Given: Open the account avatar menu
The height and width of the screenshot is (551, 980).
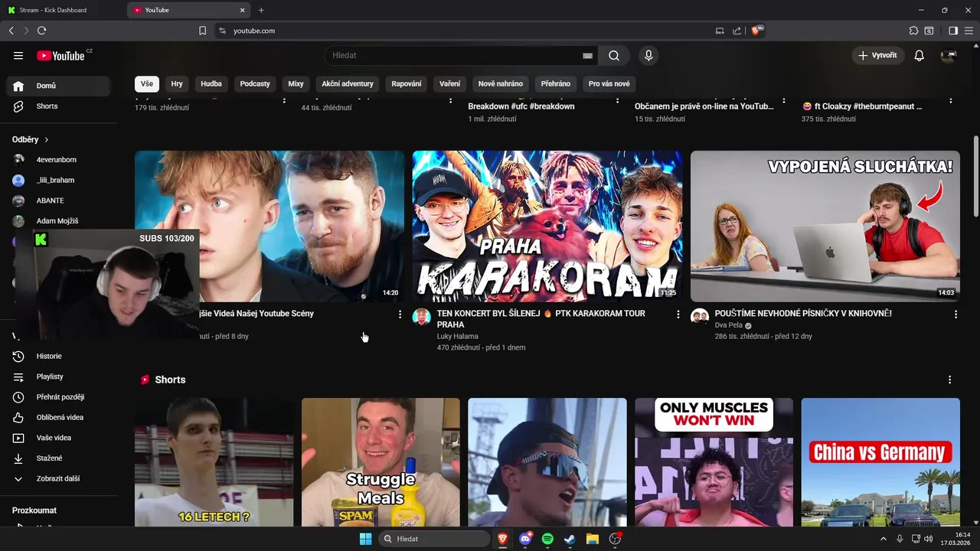Looking at the screenshot, I should [x=949, y=56].
